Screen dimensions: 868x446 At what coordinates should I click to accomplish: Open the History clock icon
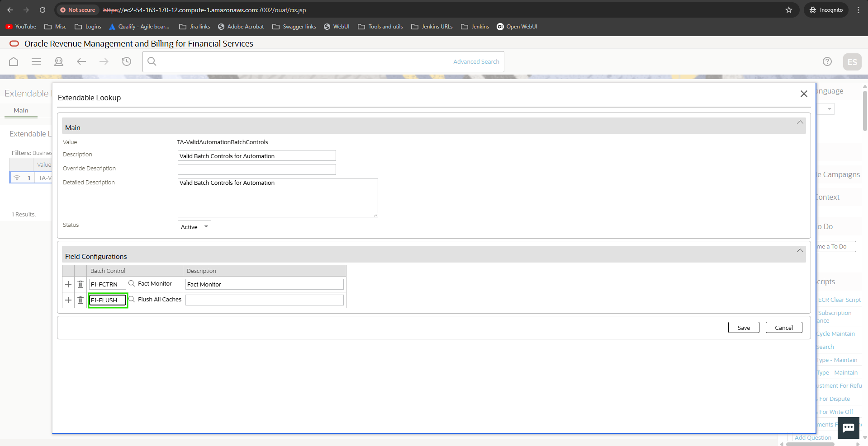[x=127, y=61]
